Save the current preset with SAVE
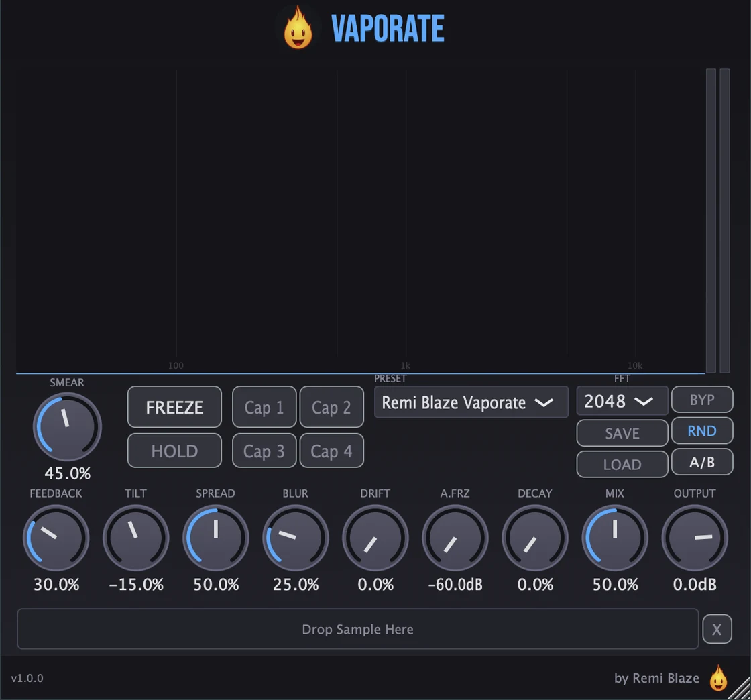This screenshot has height=700, width=751. click(x=622, y=433)
